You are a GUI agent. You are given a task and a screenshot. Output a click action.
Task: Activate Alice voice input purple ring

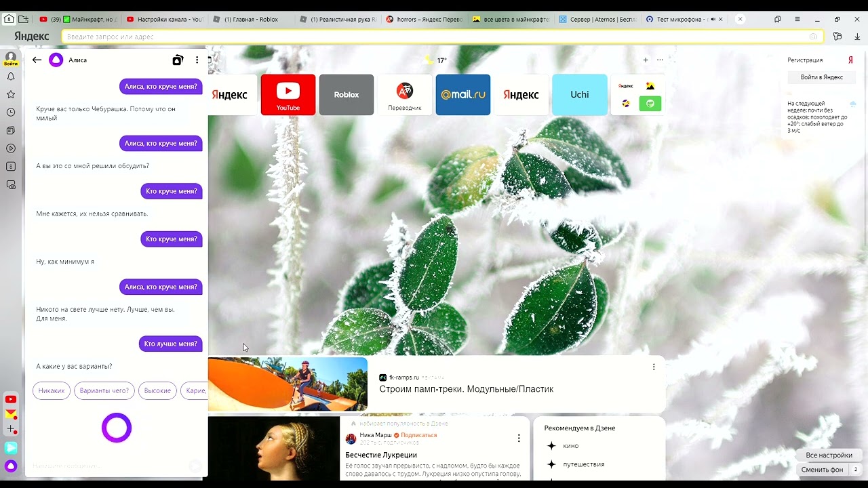117,428
